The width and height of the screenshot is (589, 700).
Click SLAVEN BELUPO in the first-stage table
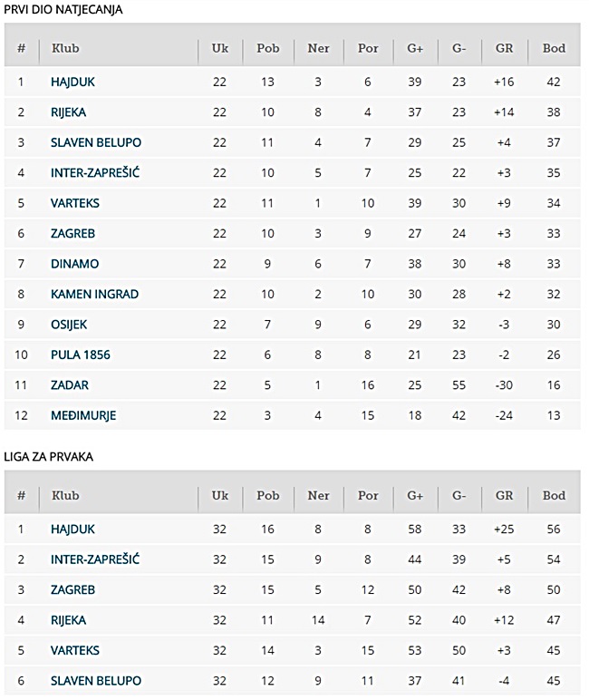[96, 143]
